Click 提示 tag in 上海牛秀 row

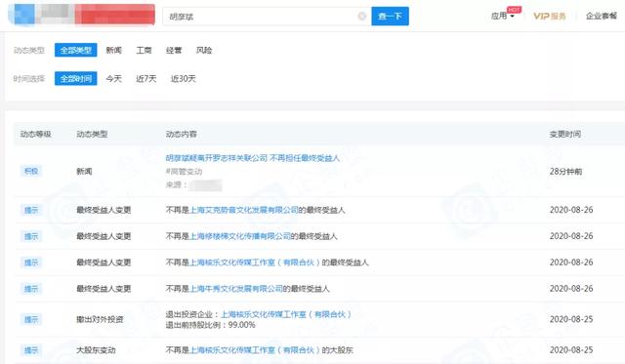(x=31, y=289)
